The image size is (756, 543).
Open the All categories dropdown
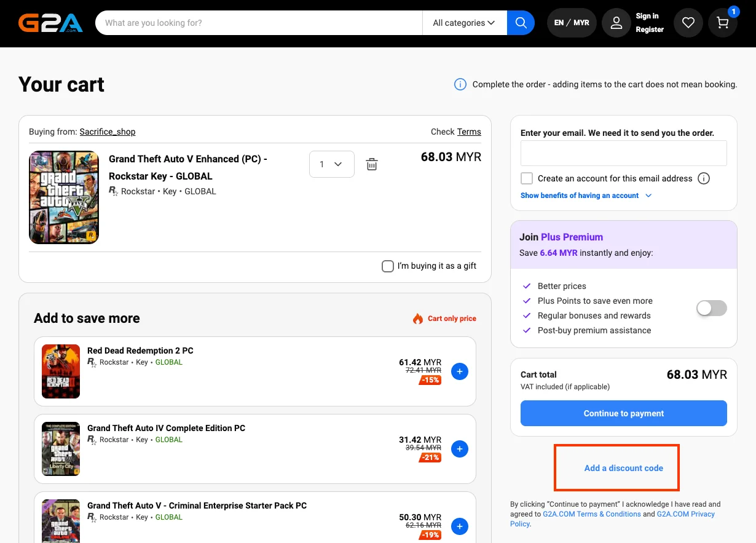464,23
